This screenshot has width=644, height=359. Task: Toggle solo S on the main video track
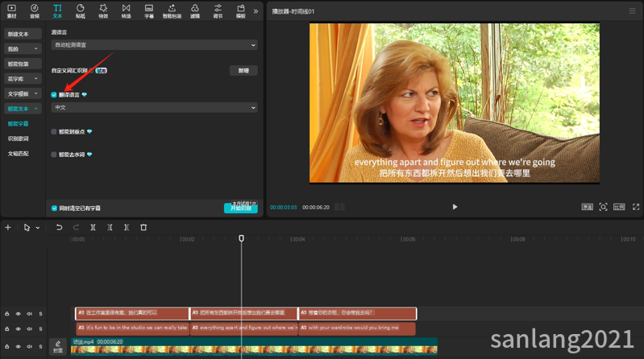pos(40,347)
